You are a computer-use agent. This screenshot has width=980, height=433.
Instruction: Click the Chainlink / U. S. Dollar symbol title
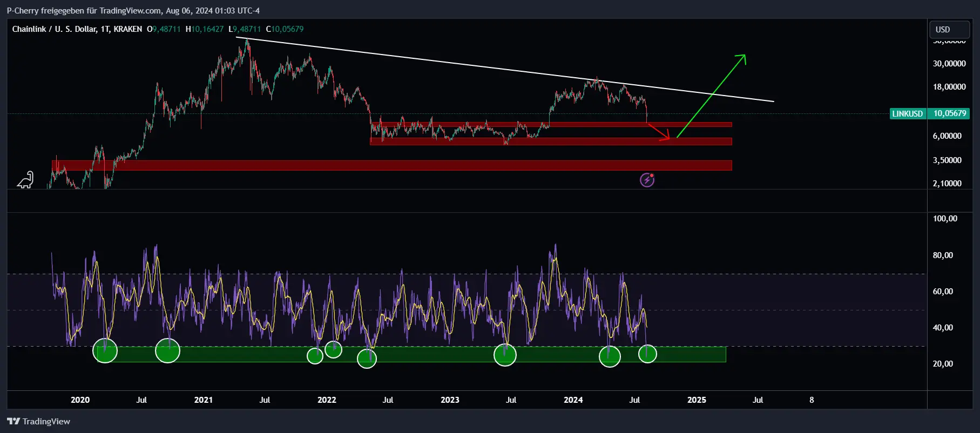(x=77, y=29)
